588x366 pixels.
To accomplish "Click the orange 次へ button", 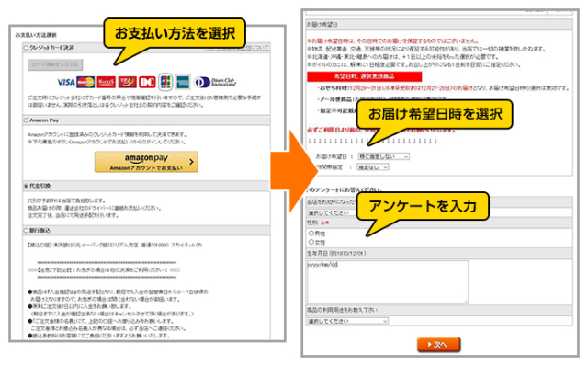I will point(439,344).
